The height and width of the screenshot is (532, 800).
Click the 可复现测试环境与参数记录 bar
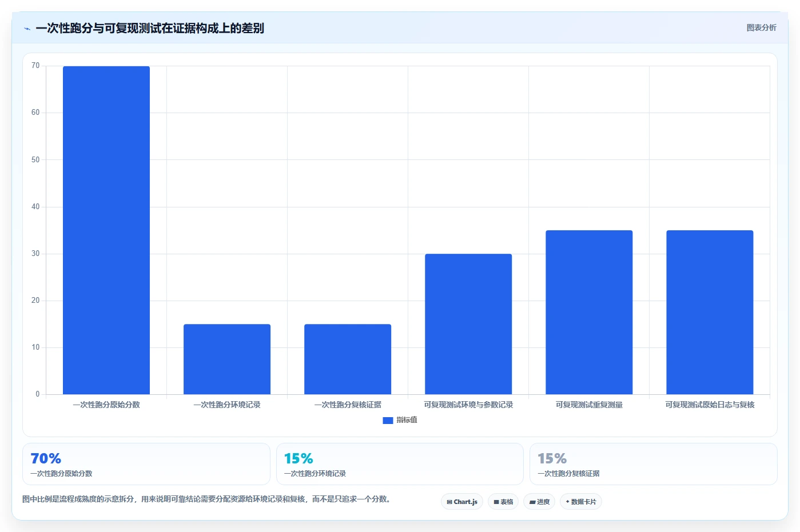[x=468, y=324]
